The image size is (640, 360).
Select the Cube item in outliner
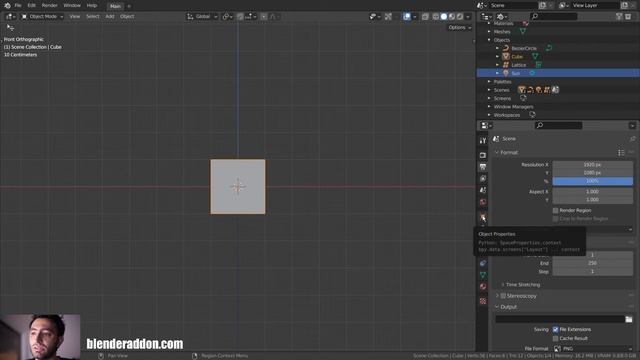pyautogui.click(x=517, y=57)
